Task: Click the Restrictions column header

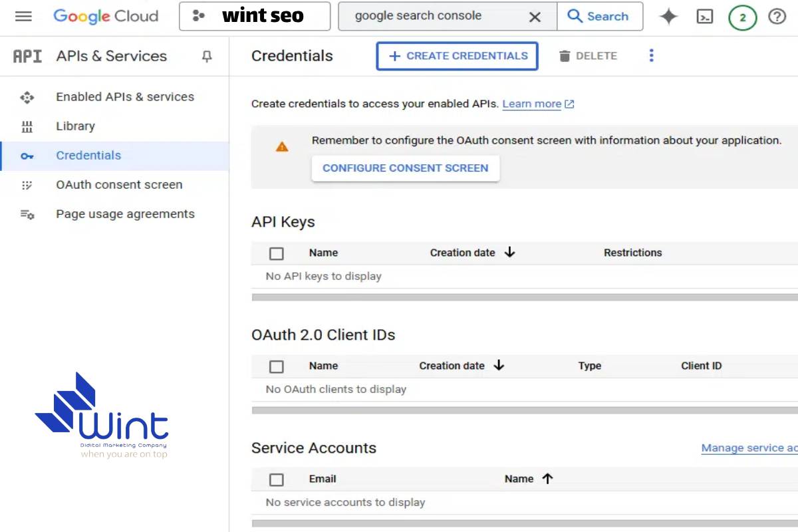Action: (x=632, y=253)
